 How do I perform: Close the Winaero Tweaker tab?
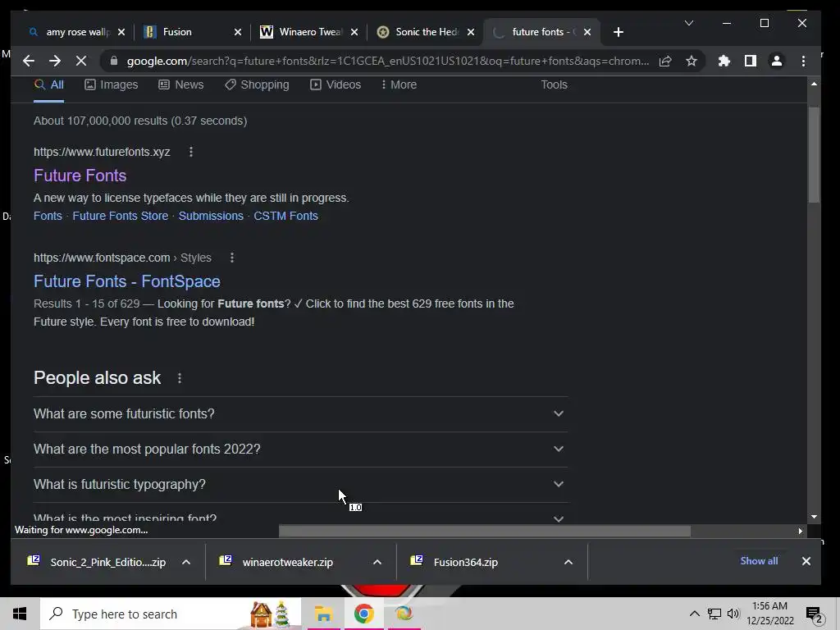(x=354, y=32)
